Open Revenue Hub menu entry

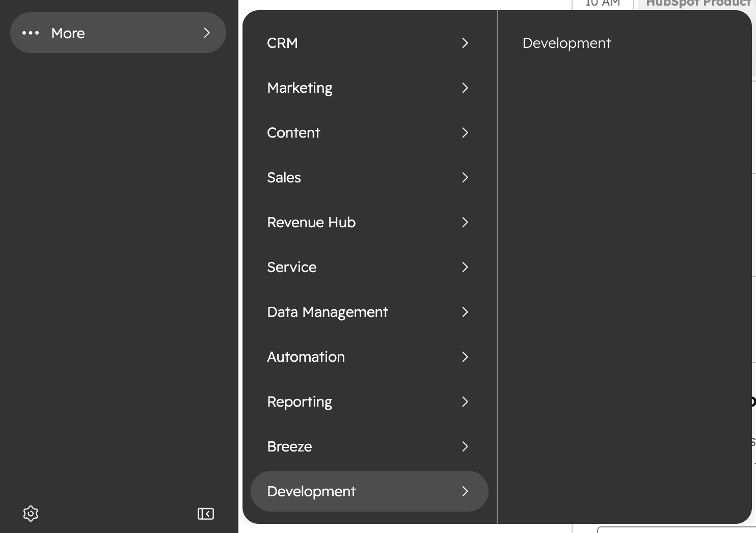click(x=369, y=222)
